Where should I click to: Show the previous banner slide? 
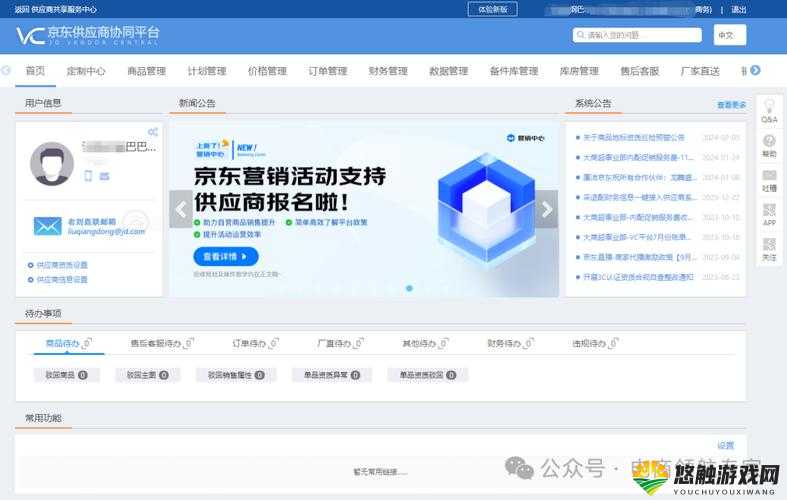click(181, 209)
